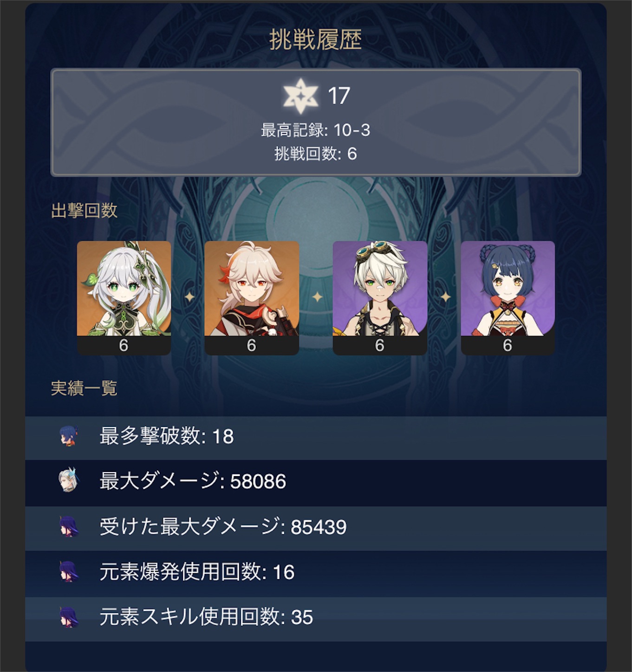Image resolution: width=632 pixels, height=672 pixels.
Task: Open the 最多撃破数: 18 row
Action: [x=316, y=437]
